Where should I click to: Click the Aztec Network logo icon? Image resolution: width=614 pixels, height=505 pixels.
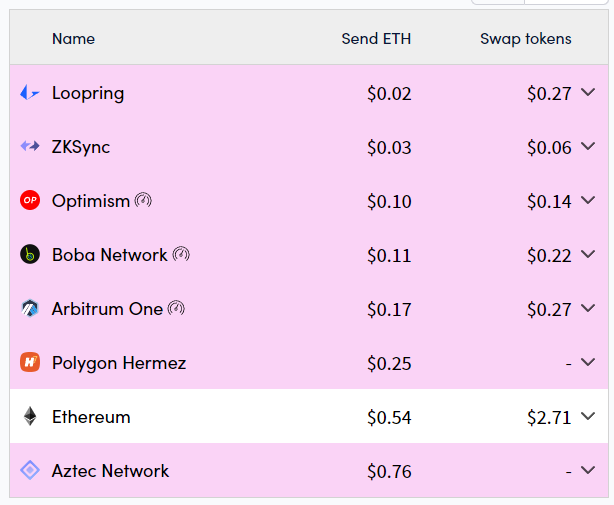pyautogui.click(x=30, y=471)
